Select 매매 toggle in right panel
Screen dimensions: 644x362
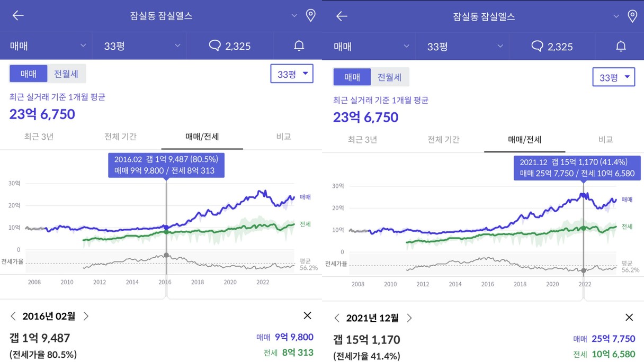point(352,77)
